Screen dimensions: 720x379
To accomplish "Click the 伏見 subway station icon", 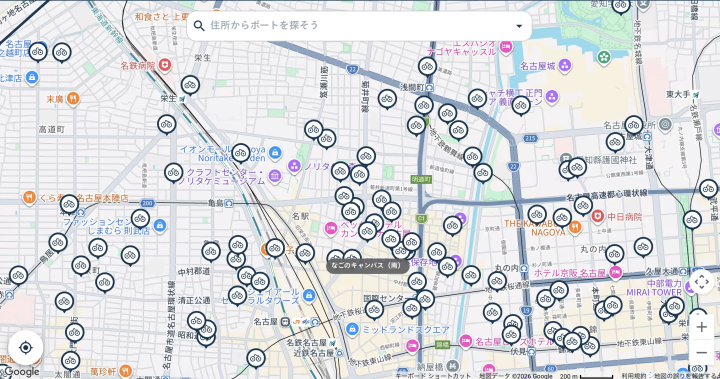I will coord(531,352).
